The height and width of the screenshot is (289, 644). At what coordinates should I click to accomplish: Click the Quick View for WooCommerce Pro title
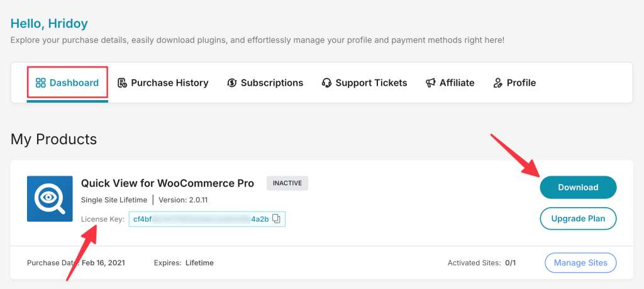[x=167, y=183]
